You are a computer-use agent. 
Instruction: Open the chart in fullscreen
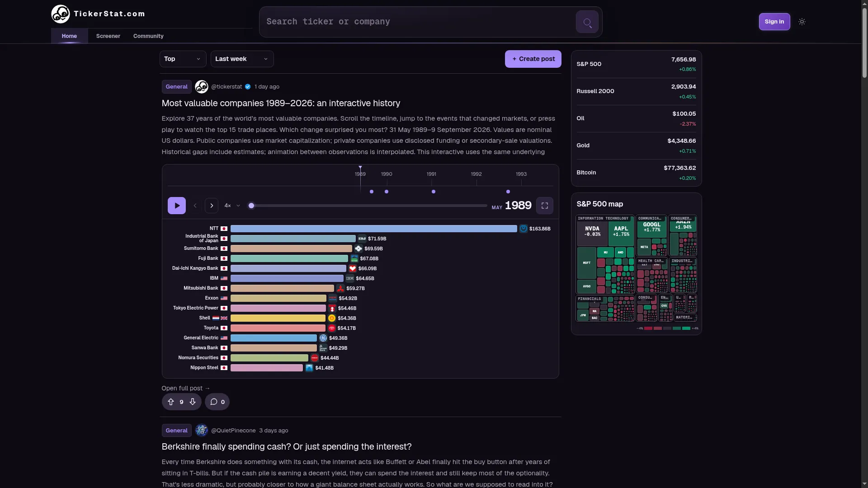pos(545,206)
